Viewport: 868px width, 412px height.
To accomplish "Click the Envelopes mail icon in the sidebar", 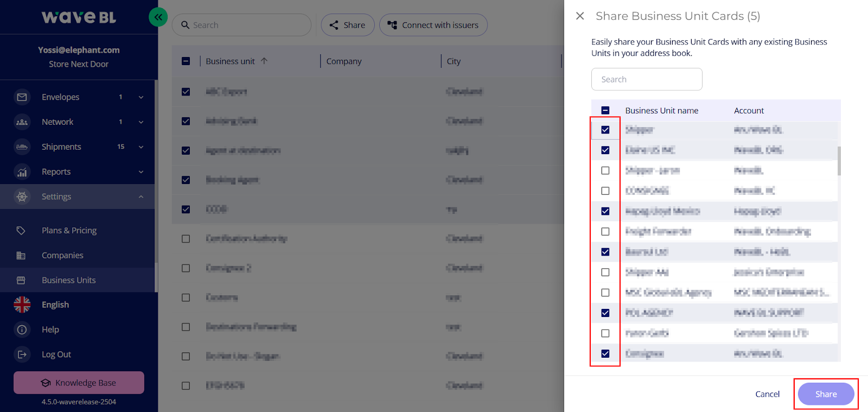I will [x=22, y=97].
